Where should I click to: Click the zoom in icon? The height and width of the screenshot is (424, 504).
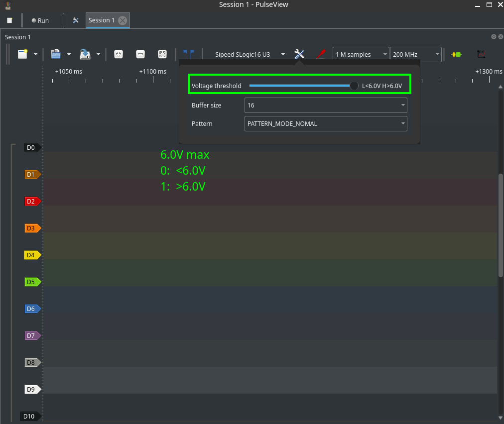[x=119, y=54]
